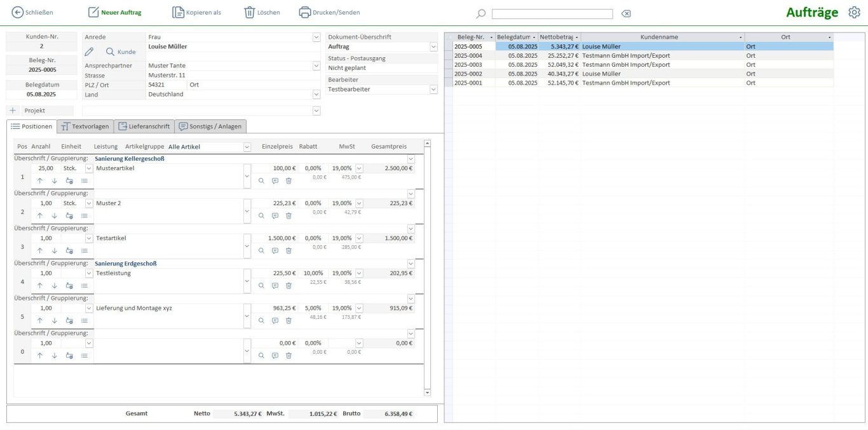The width and height of the screenshot is (868, 430).
Task: Switch to the Positionen tab
Action: click(x=32, y=126)
